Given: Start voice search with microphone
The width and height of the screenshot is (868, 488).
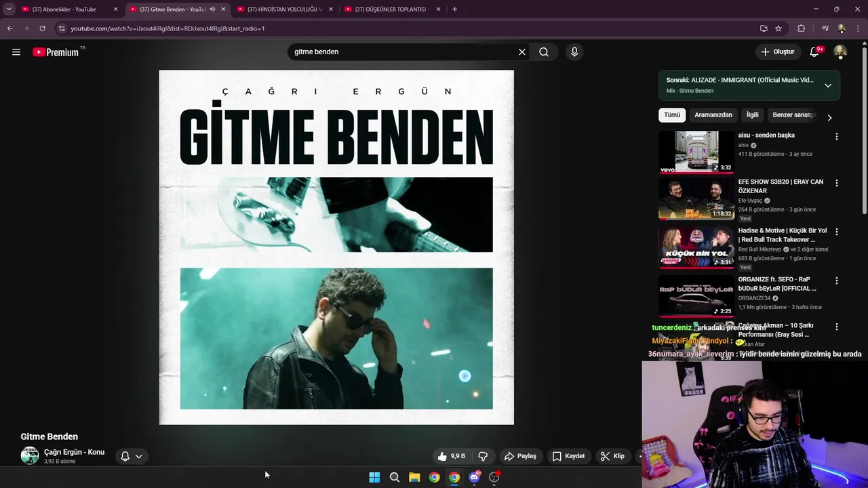Looking at the screenshot, I should coord(574,52).
